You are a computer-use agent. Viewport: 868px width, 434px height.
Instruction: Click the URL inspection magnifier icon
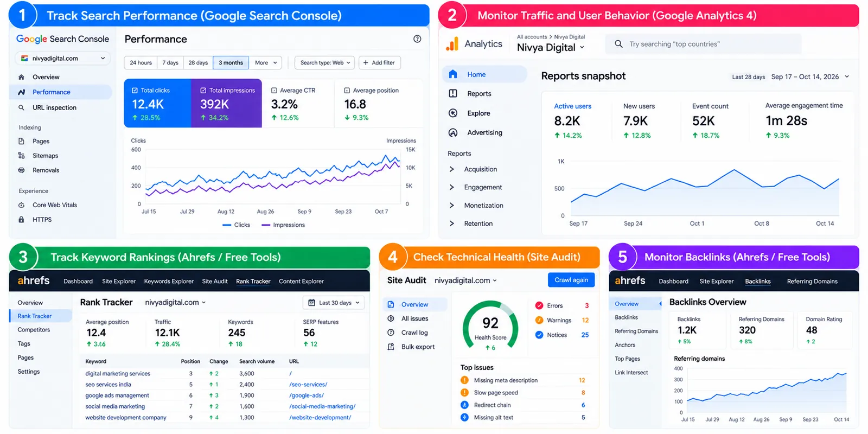click(x=22, y=107)
